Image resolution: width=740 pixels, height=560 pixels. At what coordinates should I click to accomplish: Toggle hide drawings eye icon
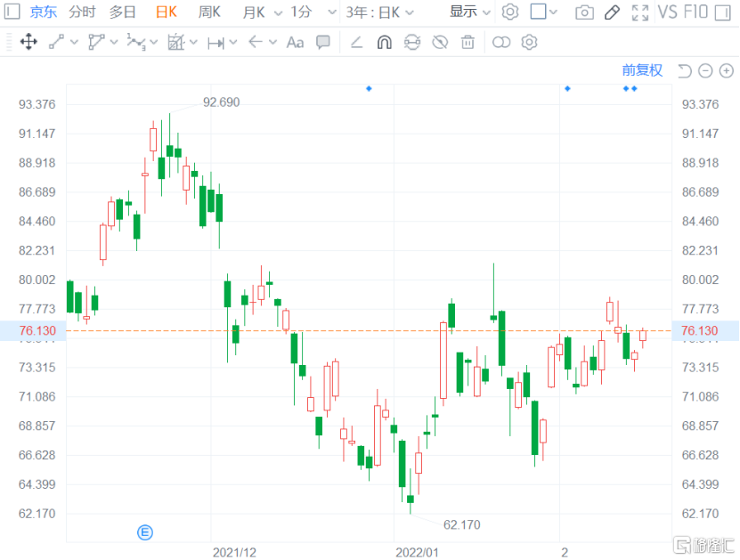(x=439, y=42)
